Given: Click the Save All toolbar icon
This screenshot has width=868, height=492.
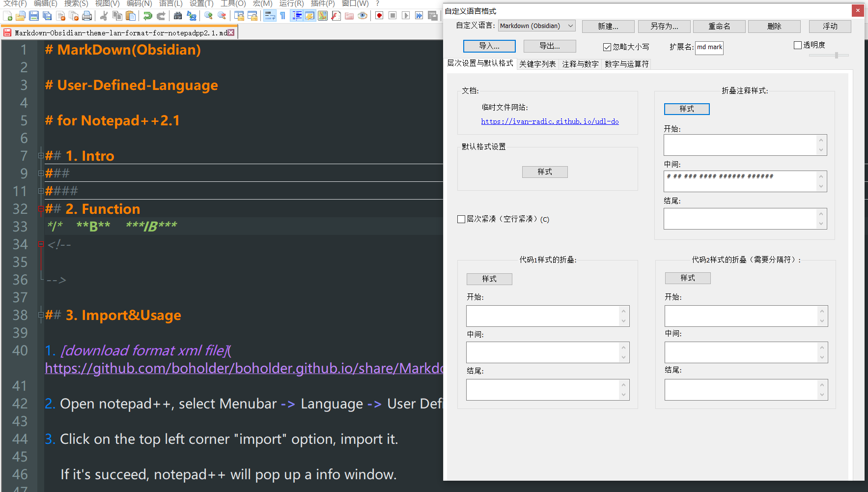Looking at the screenshot, I should [47, 16].
